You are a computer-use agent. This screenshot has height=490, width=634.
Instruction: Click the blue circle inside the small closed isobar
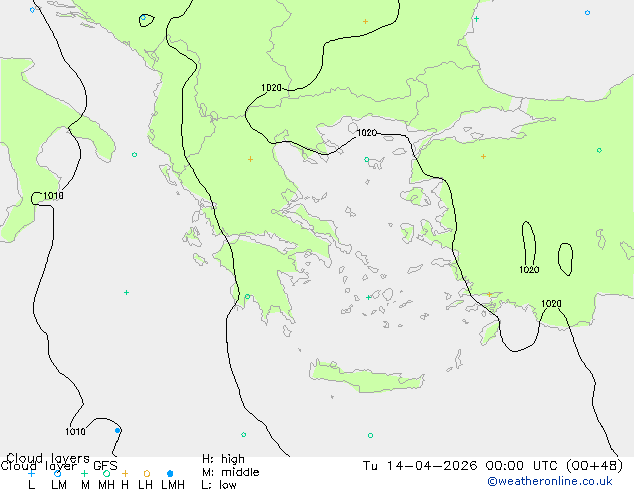coord(143,18)
